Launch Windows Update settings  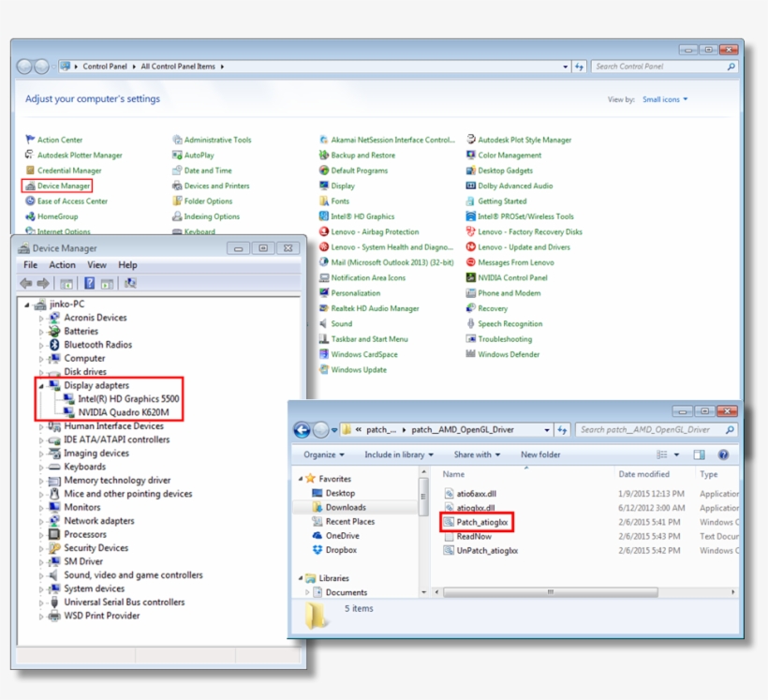(x=359, y=368)
